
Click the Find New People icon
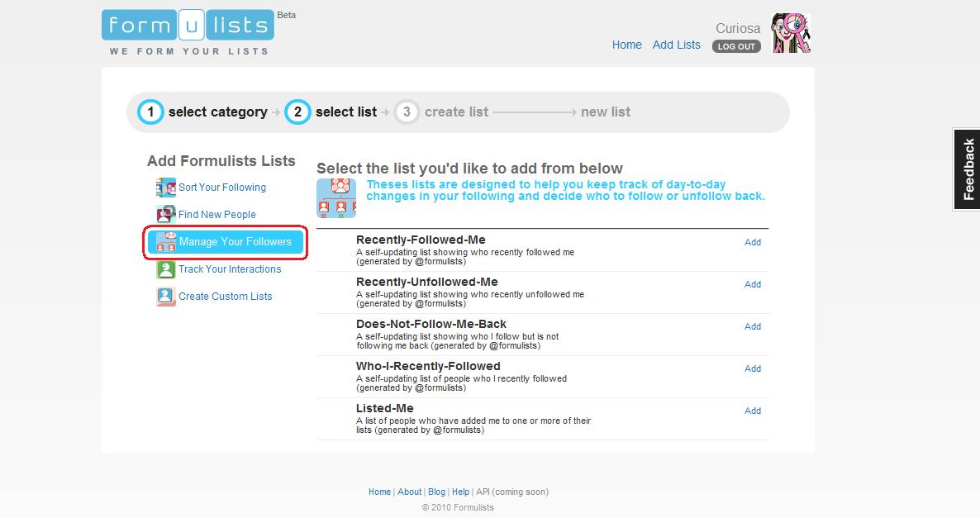coord(166,215)
